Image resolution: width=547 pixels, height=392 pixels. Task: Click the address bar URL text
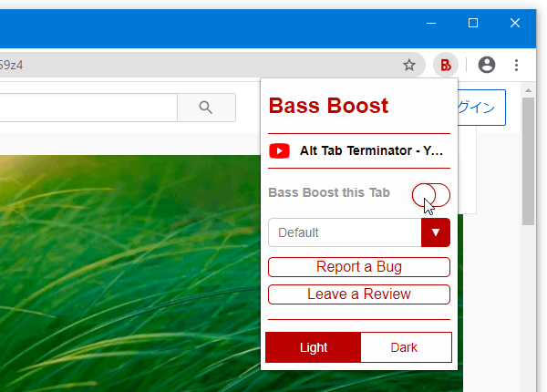point(11,65)
